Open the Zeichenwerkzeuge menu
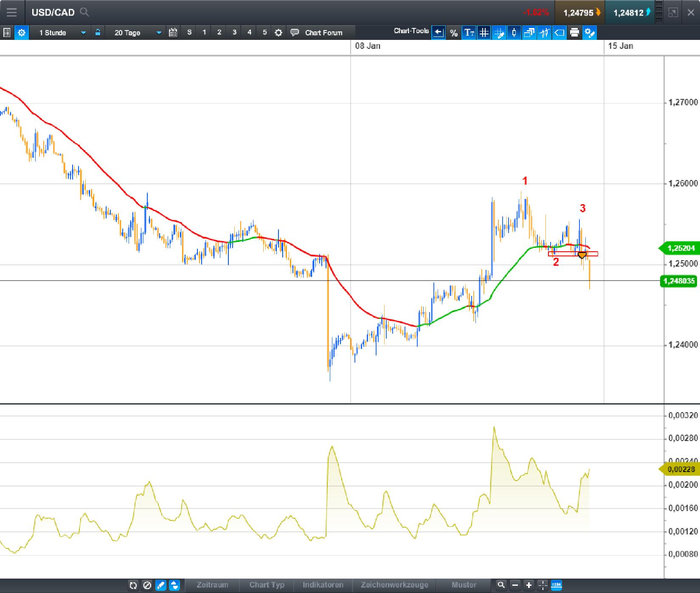Image resolution: width=700 pixels, height=593 pixels. [x=394, y=585]
